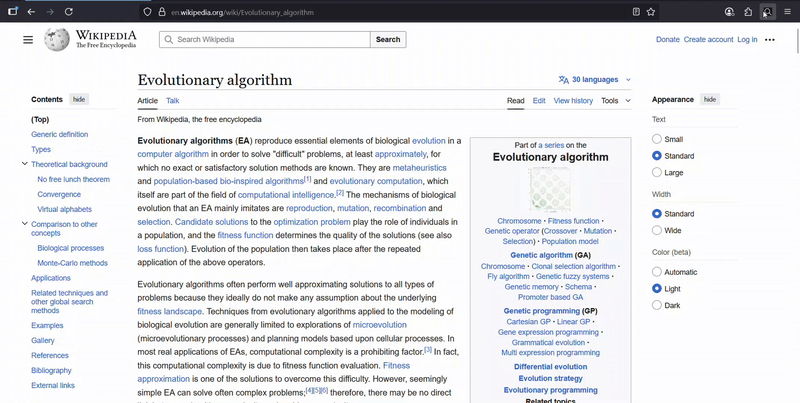This screenshot has height=403, width=800.
Task: Click the Evolutionary algorithm infobox thumbnail image
Action: pyautogui.click(x=549, y=188)
